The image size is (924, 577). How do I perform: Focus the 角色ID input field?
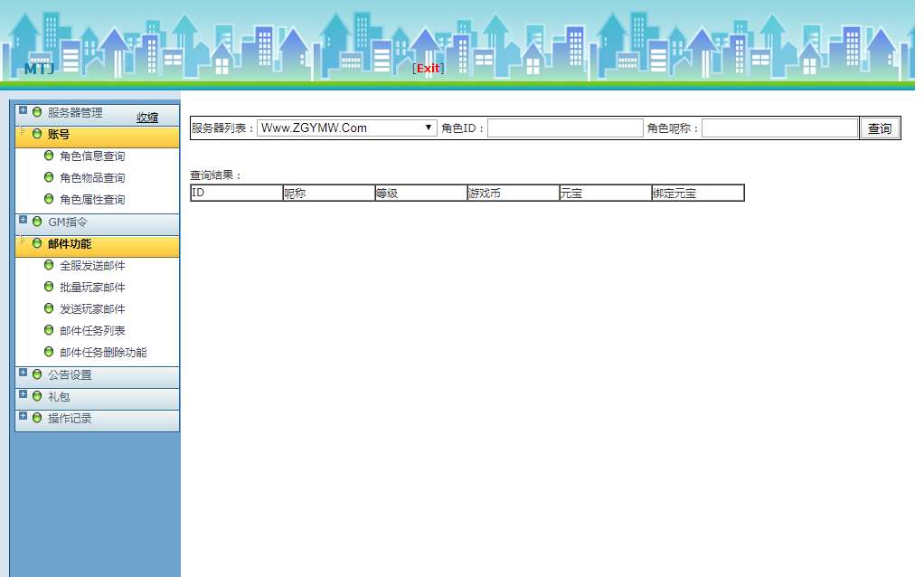coord(565,128)
